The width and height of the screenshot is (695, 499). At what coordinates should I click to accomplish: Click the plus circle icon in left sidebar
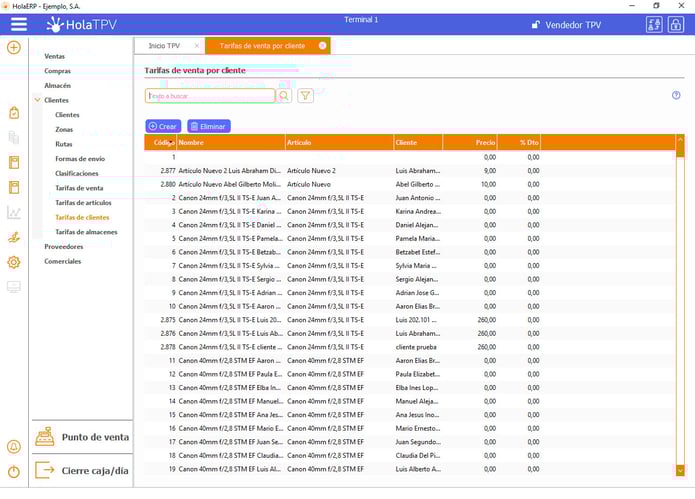tap(14, 47)
